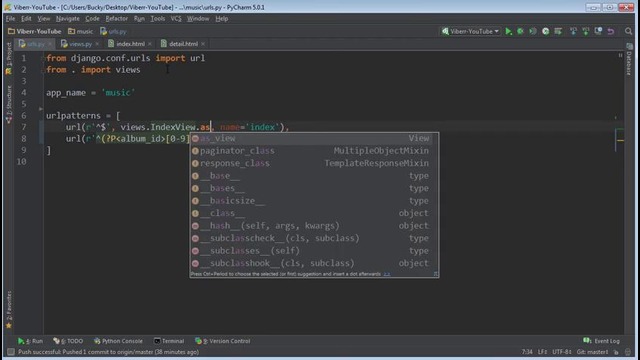Open the Database side panel
Viewport: 640px width, 360px height.
(x=629, y=60)
